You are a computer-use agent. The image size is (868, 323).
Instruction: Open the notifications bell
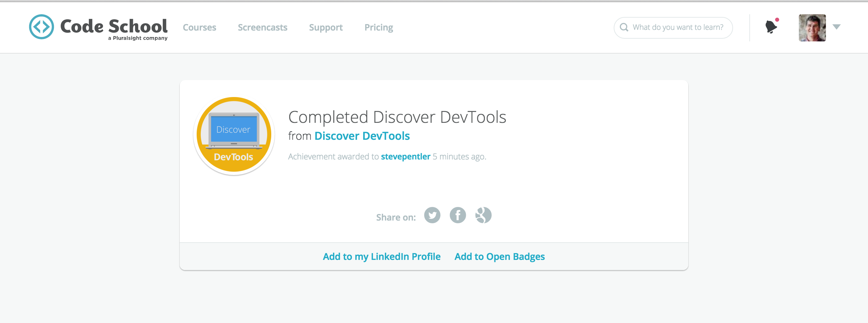(771, 26)
